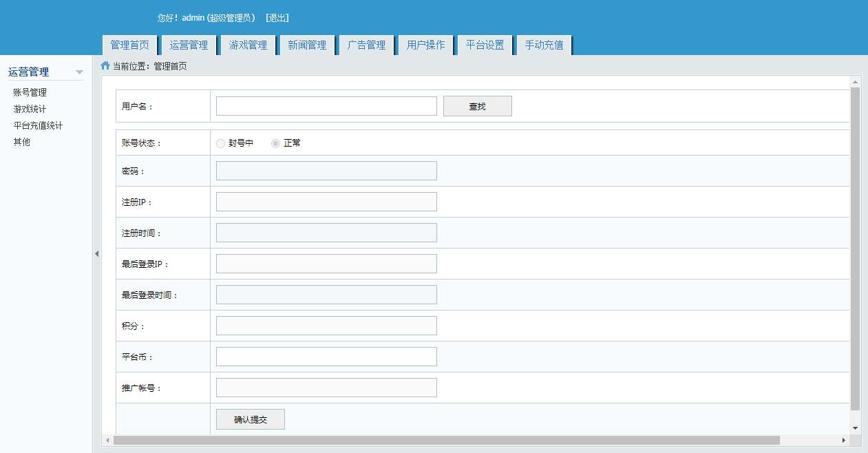
Task: Select the 封号中 radio button
Action: [x=220, y=143]
